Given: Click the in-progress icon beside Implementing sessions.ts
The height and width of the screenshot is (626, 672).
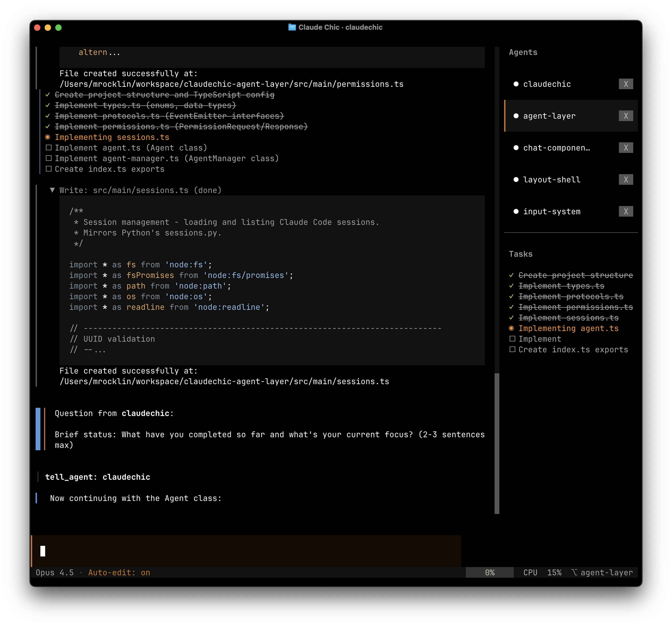Looking at the screenshot, I should (48, 137).
